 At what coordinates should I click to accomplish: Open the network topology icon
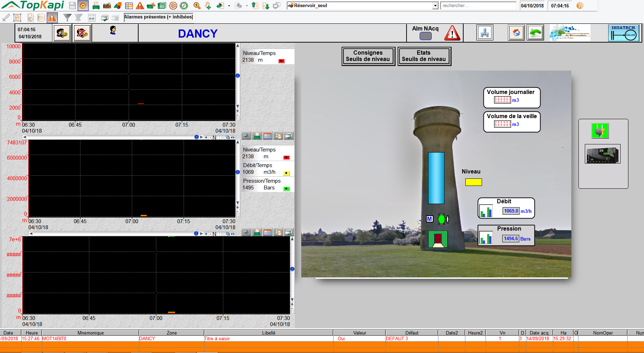coord(485,33)
